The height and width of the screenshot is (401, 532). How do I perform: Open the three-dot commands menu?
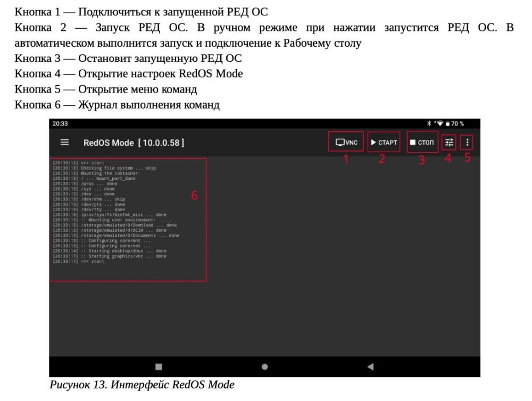click(x=467, y=142)
